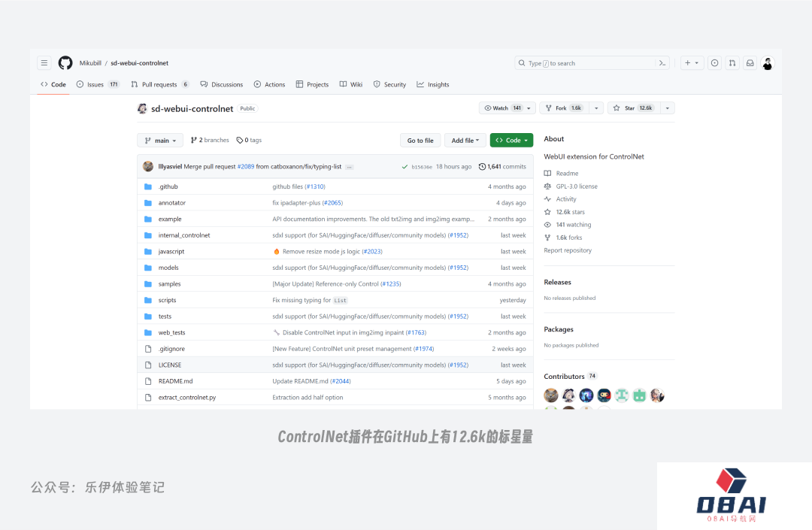Open the 141 watching link
The image size is (812, 530).
pos(568,225)
